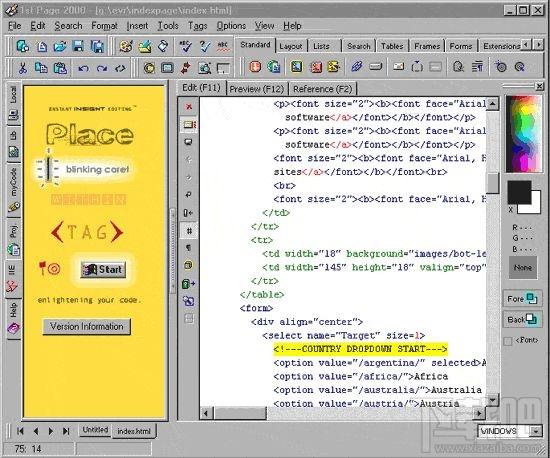Toggle the line numbers hash icon

point(189,230)
